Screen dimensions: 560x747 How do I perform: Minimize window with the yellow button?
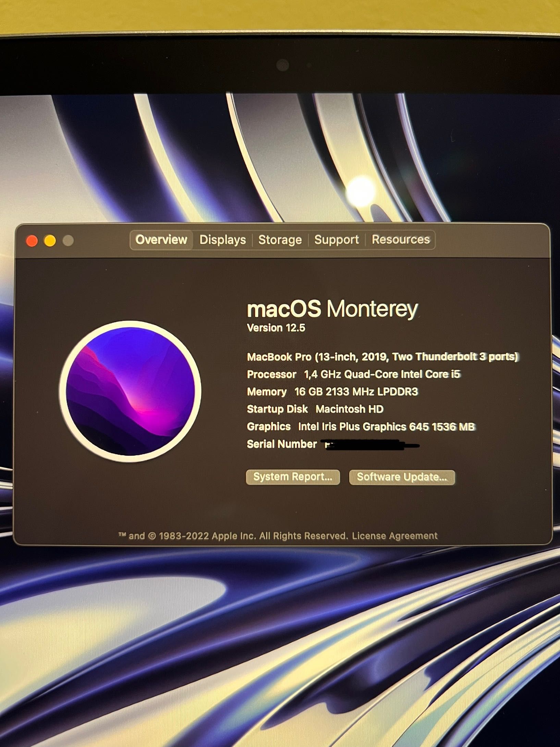pos(50,241)
